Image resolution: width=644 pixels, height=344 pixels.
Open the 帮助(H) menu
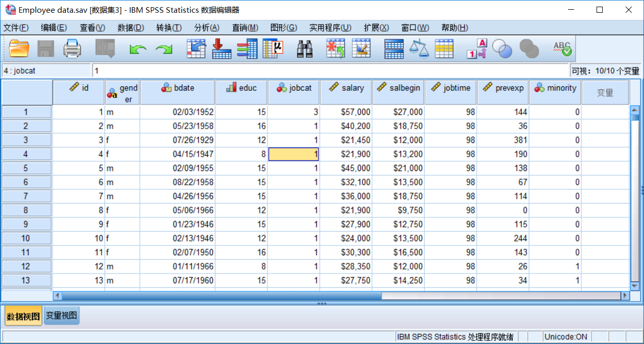click(454, 28)
